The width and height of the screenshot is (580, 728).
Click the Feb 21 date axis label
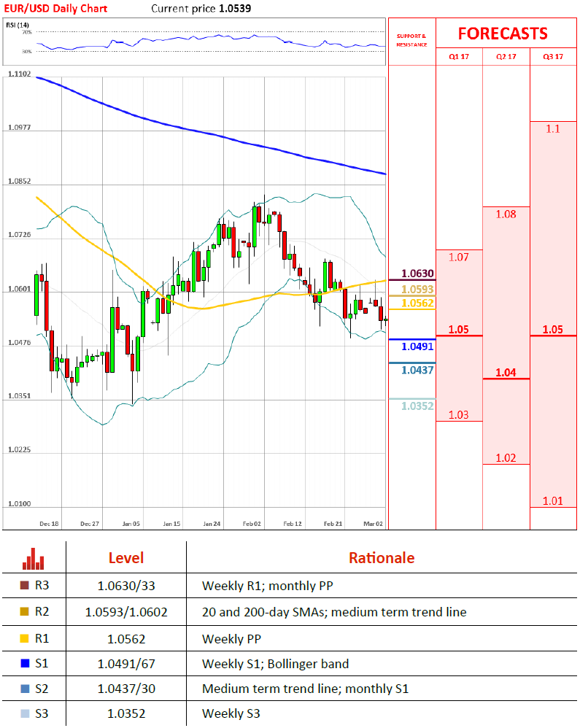333,524
